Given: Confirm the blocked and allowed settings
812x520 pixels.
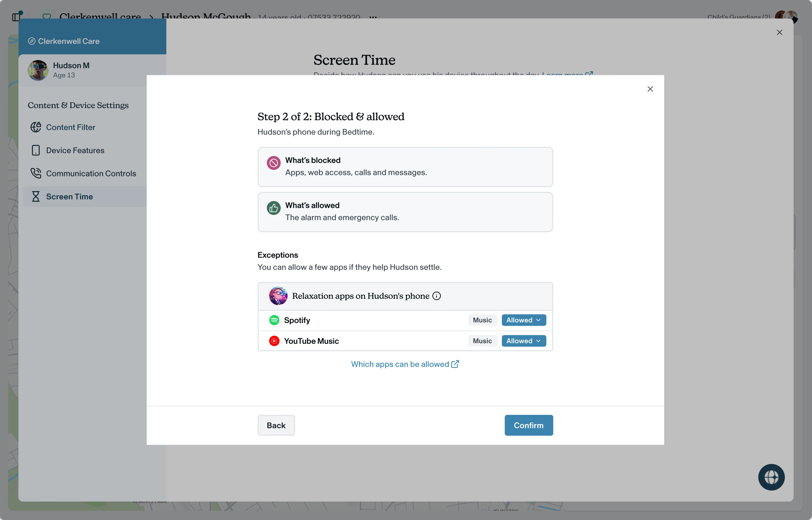Looking at the screenshot, I should pyautogui.click(x=528, y=426).
